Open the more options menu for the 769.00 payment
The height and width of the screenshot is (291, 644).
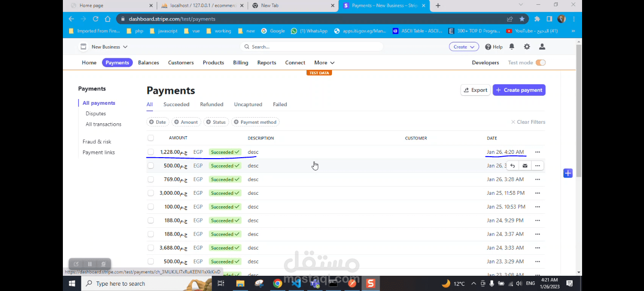click(537, 180)
